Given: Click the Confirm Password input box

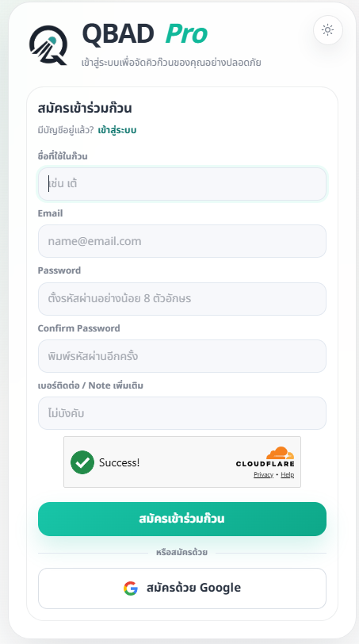Looking at the screenshot, I should (182, 356).
